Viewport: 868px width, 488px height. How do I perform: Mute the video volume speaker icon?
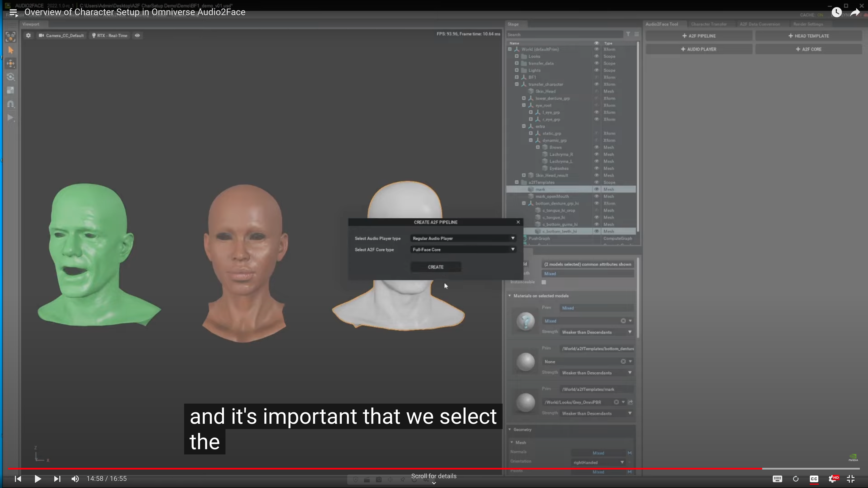pos(75,479)
